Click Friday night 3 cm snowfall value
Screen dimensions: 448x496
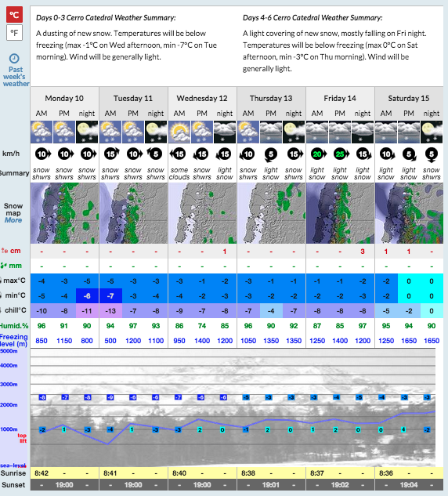click(x=363, y=252)
